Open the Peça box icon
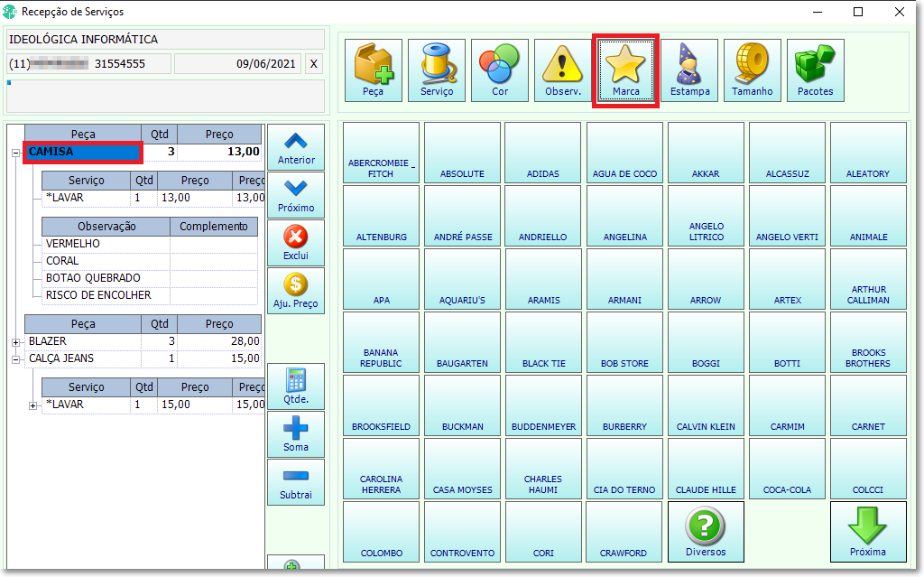924x577 pixels. tap(373, 70)
